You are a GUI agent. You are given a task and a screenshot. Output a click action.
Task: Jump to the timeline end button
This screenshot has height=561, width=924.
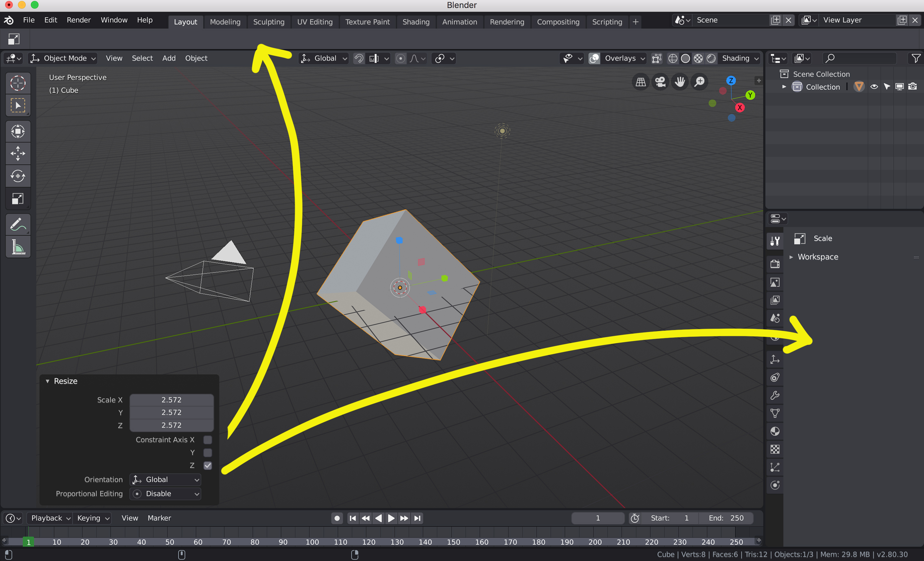[417, 518]
